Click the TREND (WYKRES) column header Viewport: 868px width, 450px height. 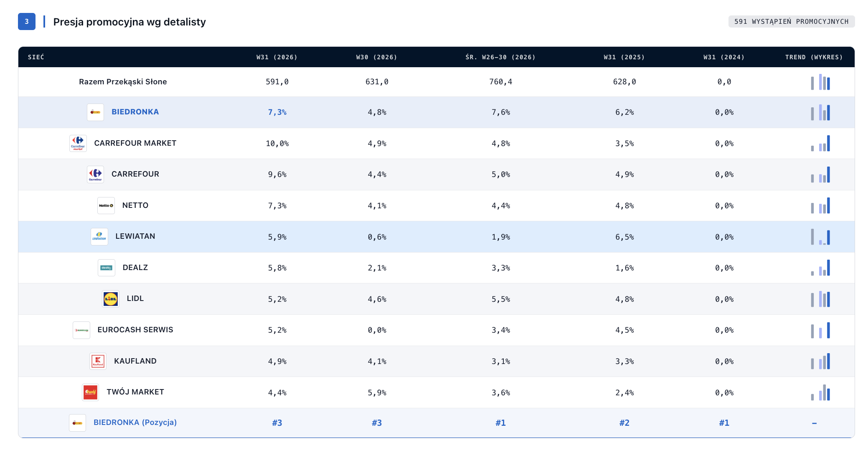(x=814, y=57)
